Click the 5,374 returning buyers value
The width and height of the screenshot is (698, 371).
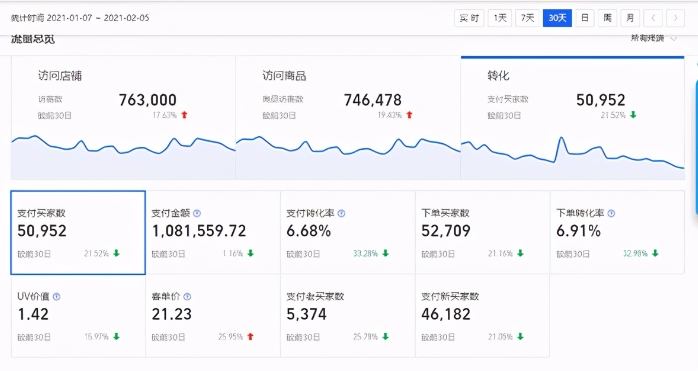coord(306,314)
